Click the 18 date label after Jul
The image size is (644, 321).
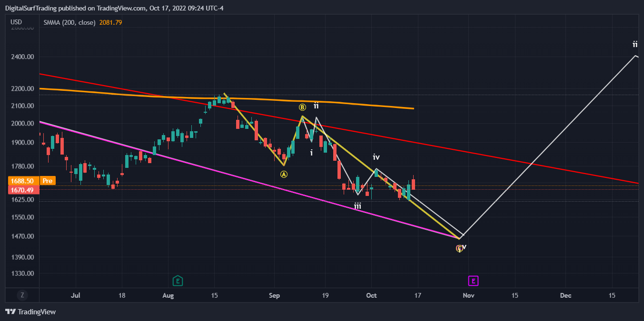point(122,295)
